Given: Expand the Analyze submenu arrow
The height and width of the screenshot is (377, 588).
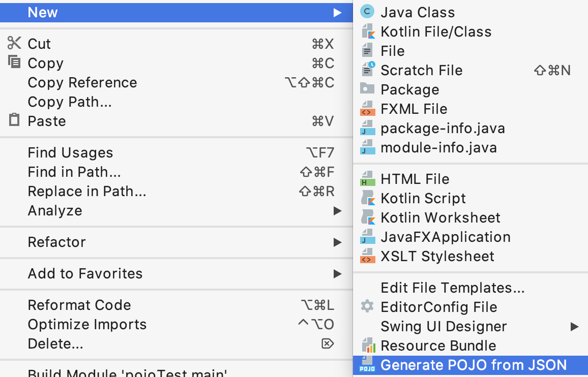Looking at the screenshot, I should (338, 211).
